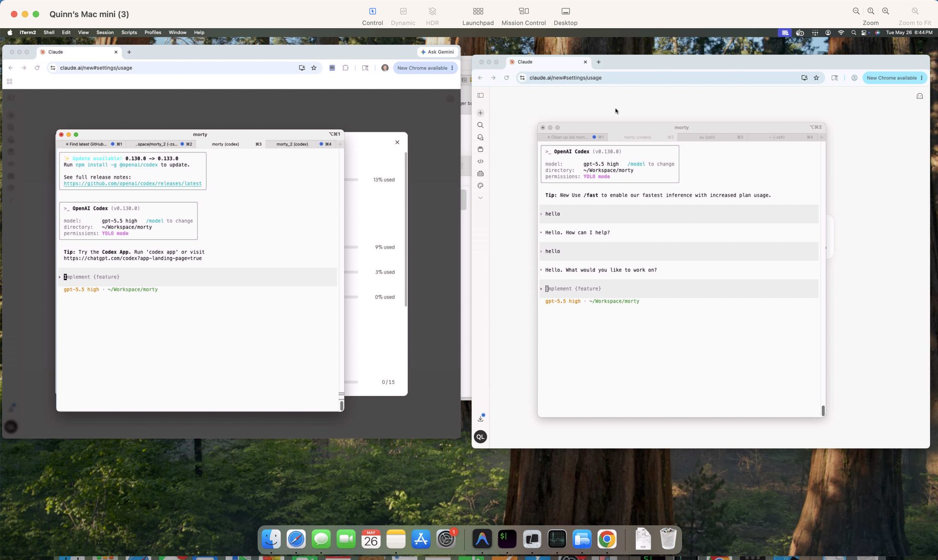
Task: Open the apps grid in left Chrome bookmarks bar
Action: tap(9, 82)
